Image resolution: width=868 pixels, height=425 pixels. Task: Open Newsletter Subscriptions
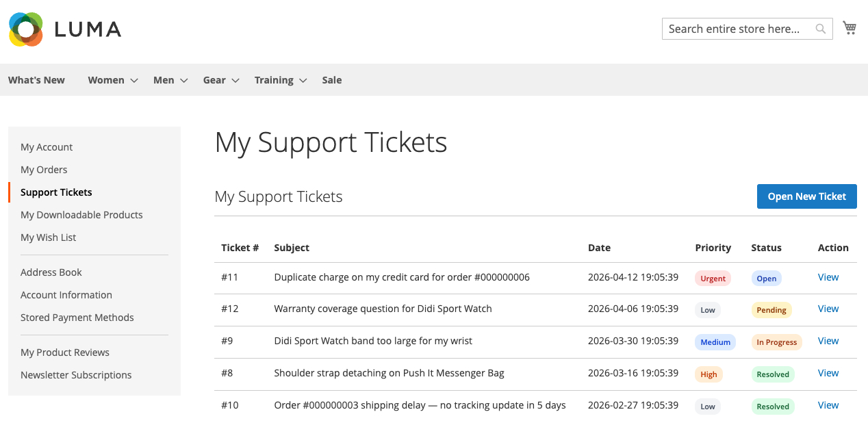point(76,375)
